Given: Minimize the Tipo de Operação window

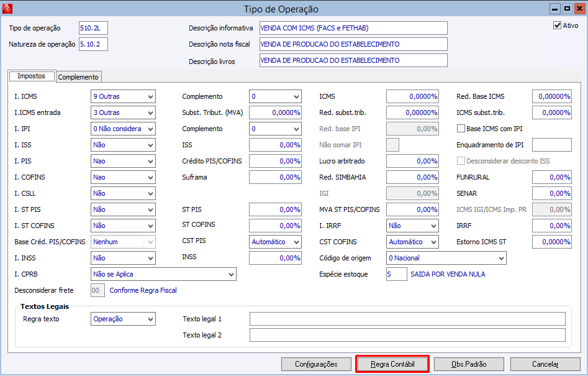Looking at the screenshot, I should (555, 8).
